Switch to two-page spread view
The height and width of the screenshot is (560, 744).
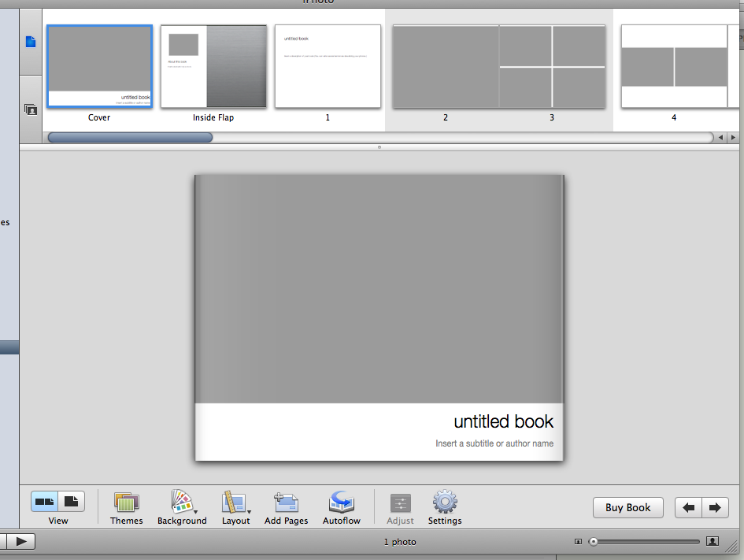coord(45,502)
